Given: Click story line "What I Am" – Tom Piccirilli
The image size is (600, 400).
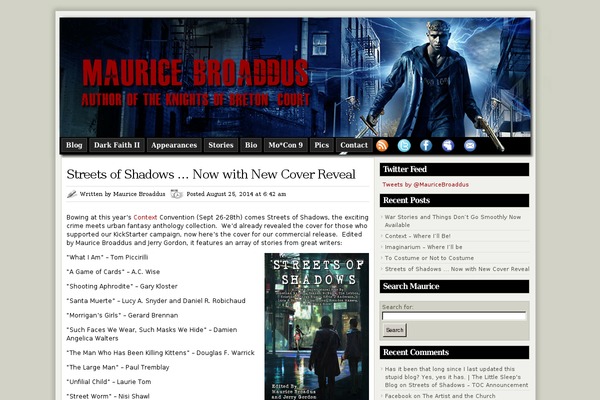Looking at the screenshot, I should [107, 258].
